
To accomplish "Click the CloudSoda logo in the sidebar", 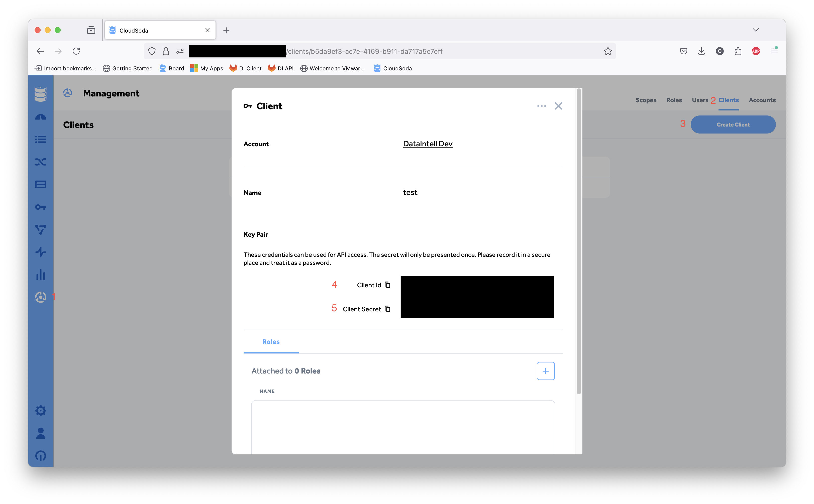I will [41, 94].
